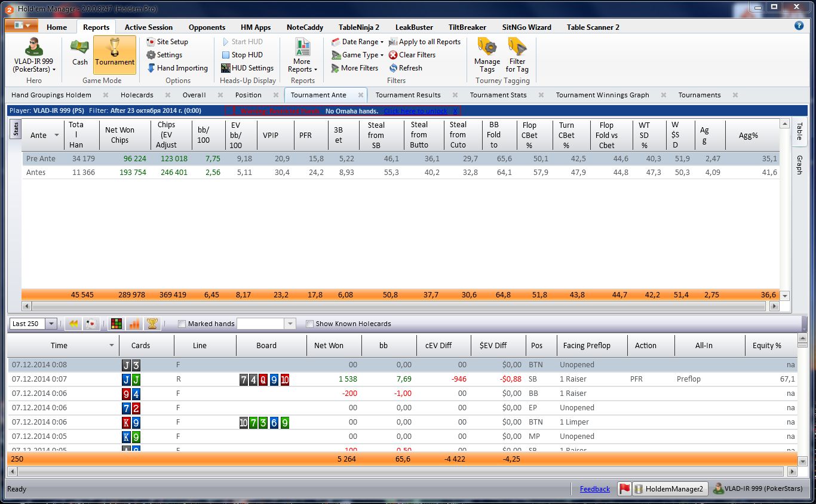This screenshot has height=504, width=816.
Task: Close the Overall report tab
Action: click(220, 95)
